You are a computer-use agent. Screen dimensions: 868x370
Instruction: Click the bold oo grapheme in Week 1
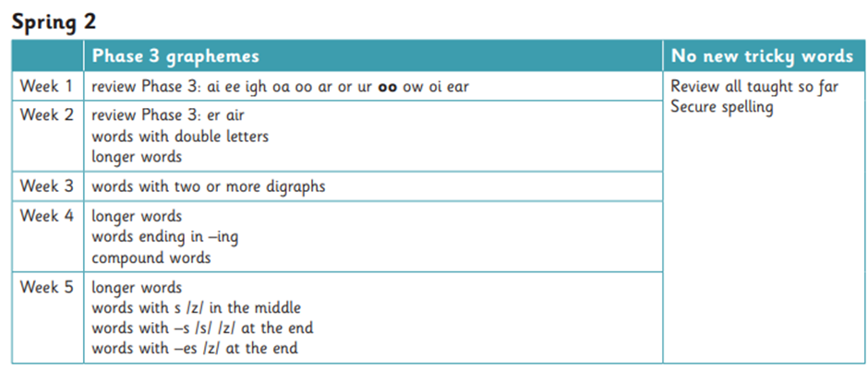click(387, 88)
